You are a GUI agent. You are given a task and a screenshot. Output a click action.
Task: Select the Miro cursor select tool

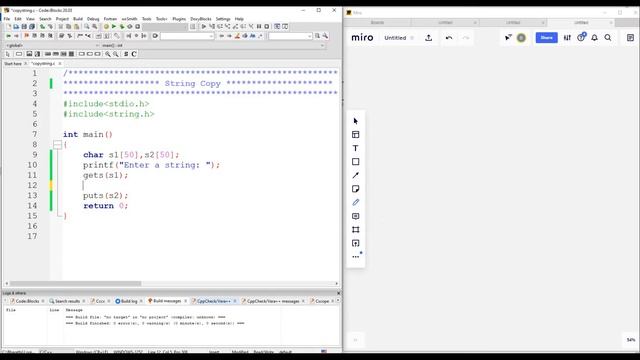[356, 121]
